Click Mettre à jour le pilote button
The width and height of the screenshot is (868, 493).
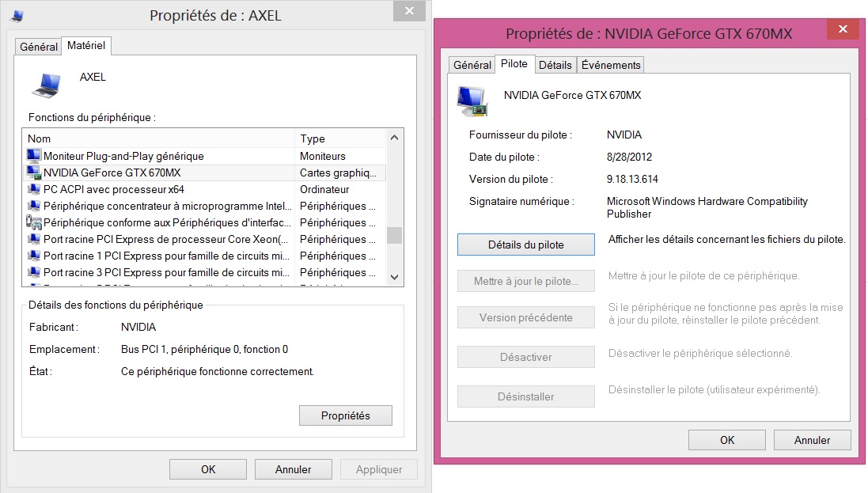pyautogui.click(x=526, y=281)
